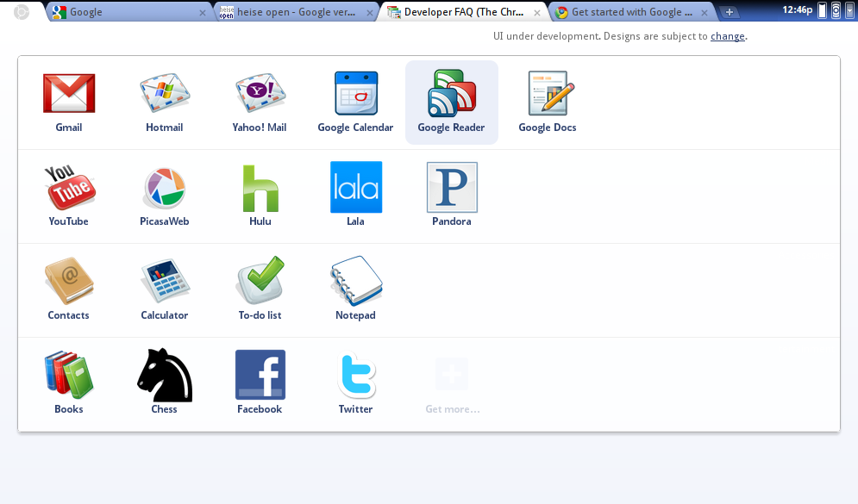Open the network status icon
The width and height of the screenshot is (858, 504).
tap(836, 10)
